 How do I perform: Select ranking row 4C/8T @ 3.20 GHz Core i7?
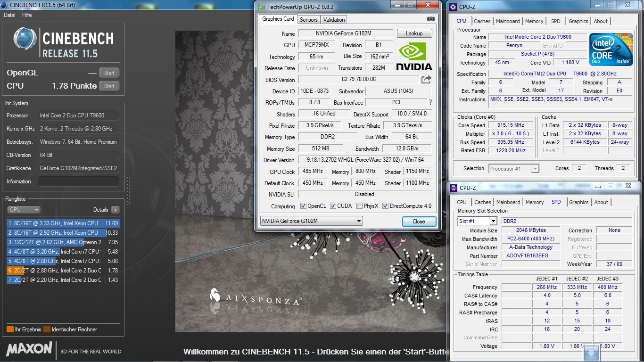point(63,252)
